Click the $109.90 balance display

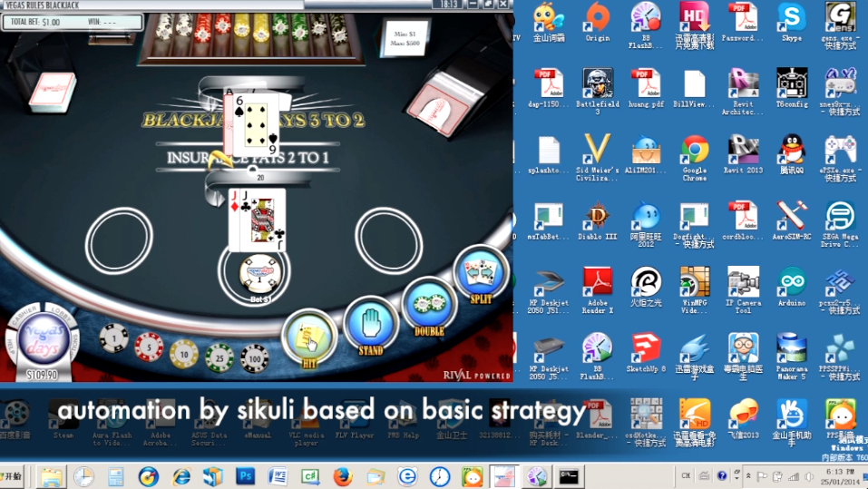(x=42, y=375)
